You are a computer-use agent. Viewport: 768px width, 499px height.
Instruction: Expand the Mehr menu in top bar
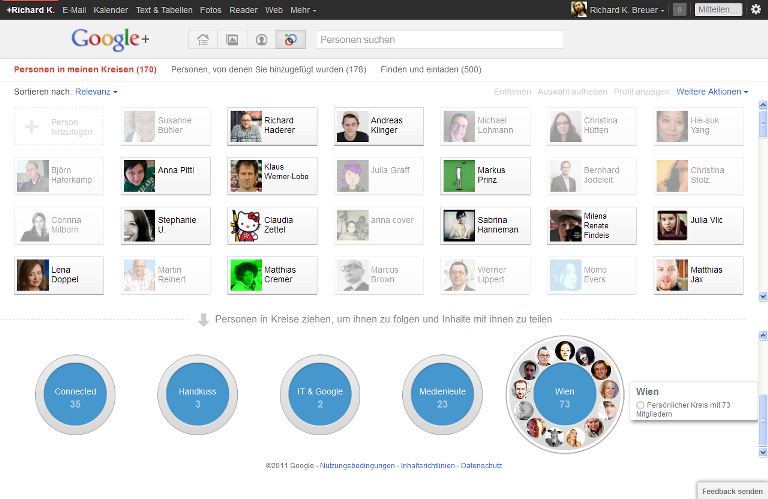coord(303,10)
